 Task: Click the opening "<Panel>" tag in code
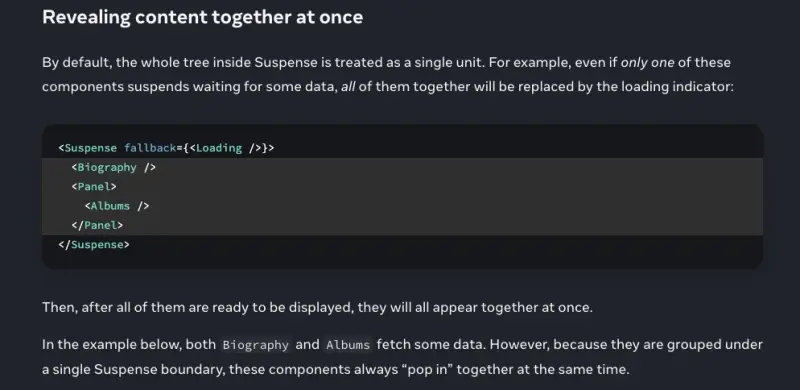[x=94, y=187]
